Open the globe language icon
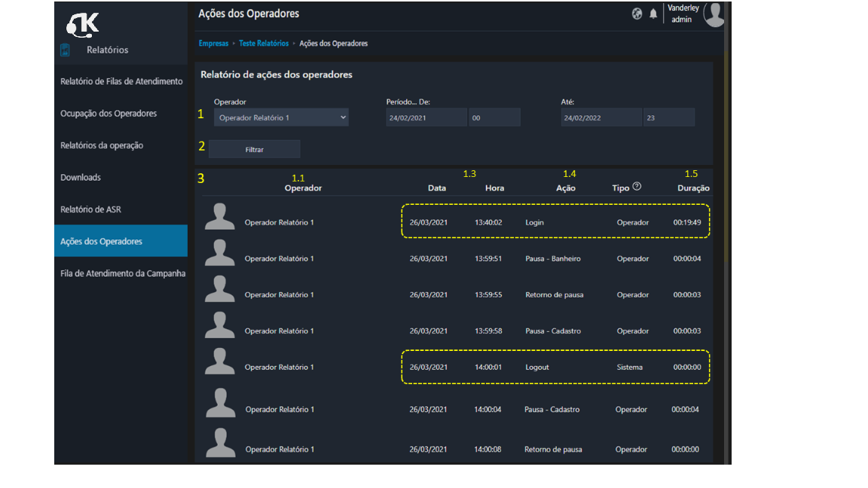Viewport: 868px width, 488px height. point(637,14)
